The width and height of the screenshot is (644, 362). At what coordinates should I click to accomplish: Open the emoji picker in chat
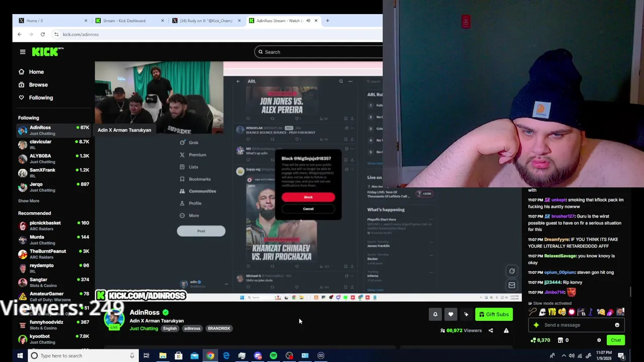(x=617, y=325)
